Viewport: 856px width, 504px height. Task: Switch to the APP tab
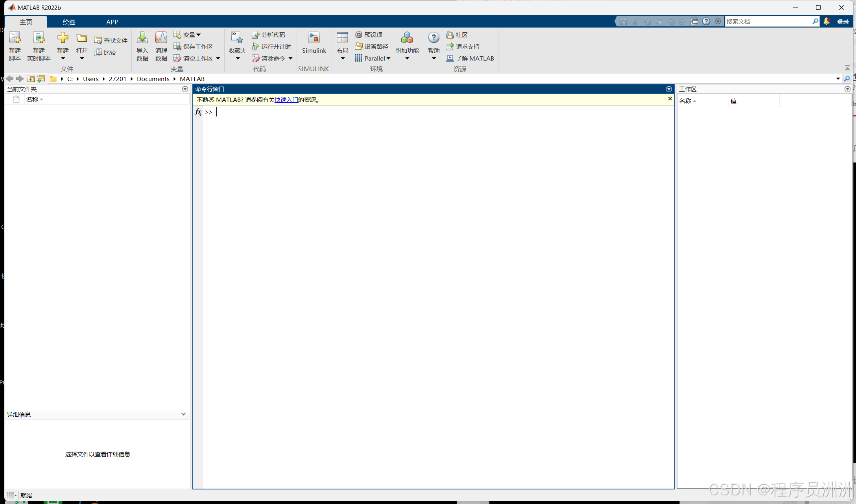click(x=112, y=22)
